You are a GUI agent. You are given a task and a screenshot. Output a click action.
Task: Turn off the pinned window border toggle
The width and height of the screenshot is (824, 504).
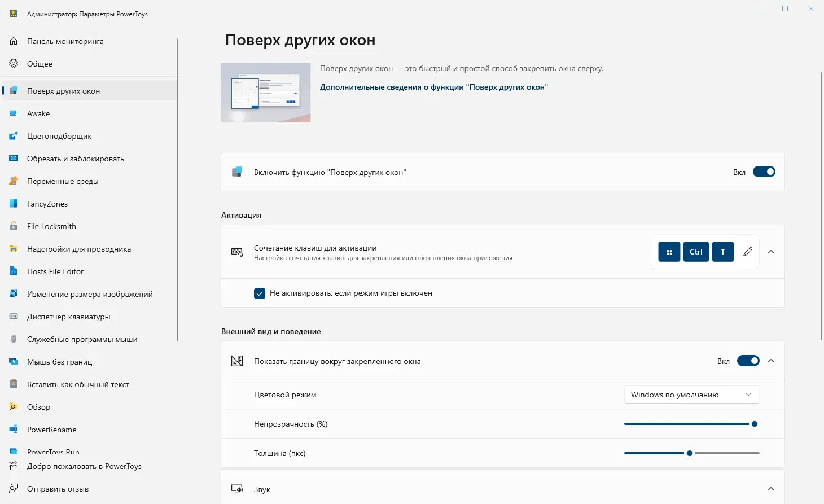click(x=748, y=361)
